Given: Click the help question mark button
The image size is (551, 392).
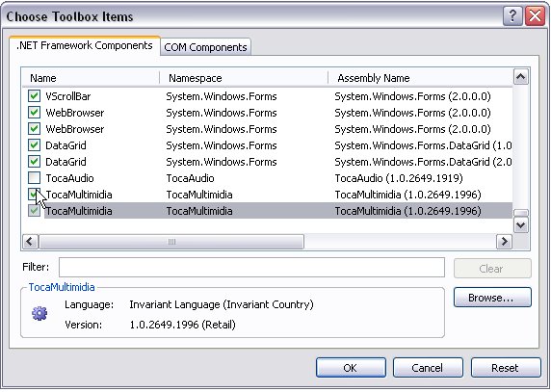Looking at the screenshot, I should tap(512, 16).
